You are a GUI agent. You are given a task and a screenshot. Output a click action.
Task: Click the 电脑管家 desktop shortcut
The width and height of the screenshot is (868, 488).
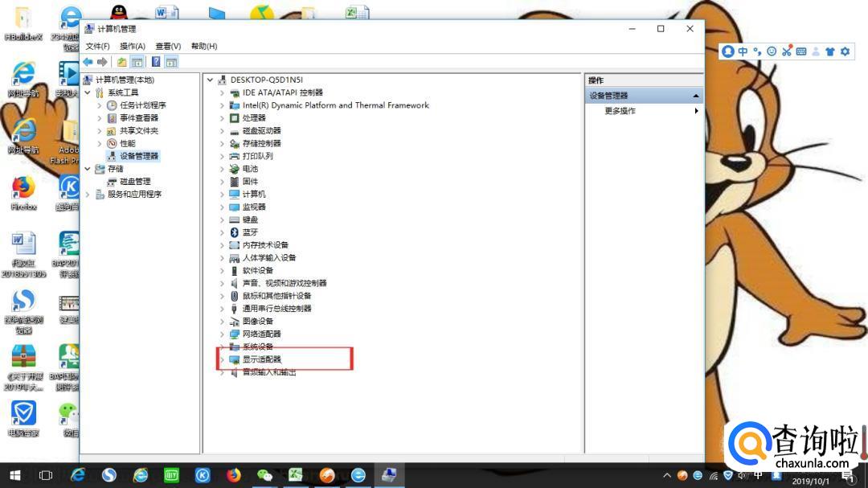(x=23, y=419)
